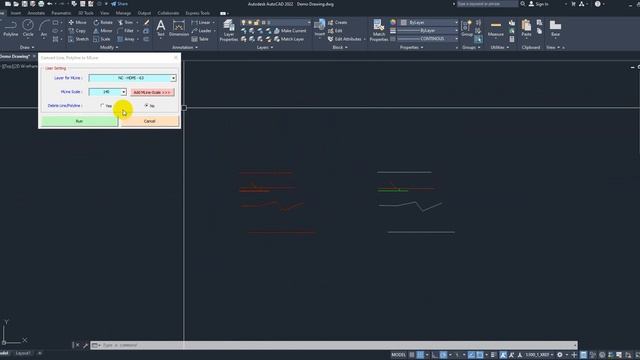Choose the Move command

click(x=77, y=22)
